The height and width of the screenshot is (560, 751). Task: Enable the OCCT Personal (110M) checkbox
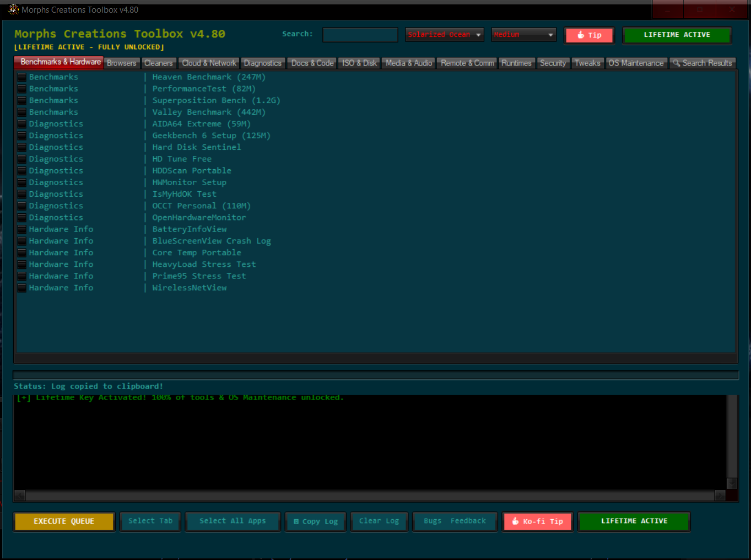22,206
